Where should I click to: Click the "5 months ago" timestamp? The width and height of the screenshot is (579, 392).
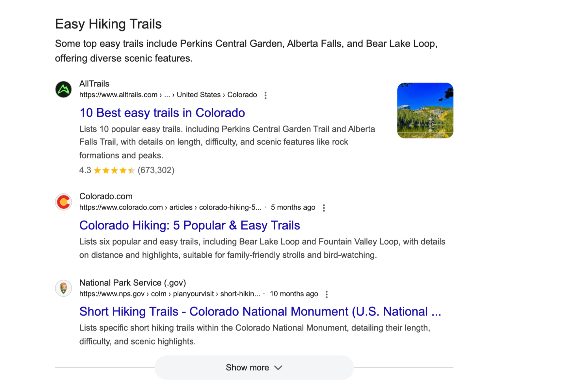293,207
